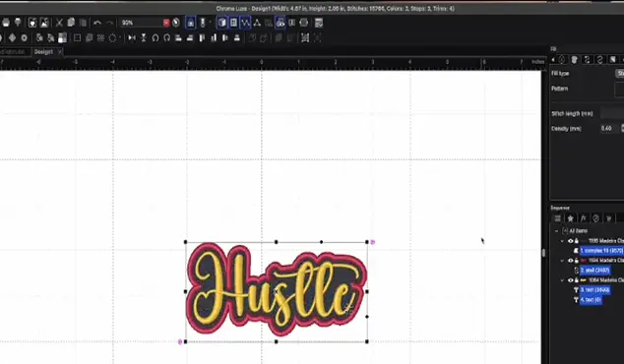Click the triangle nodes icon in the top toolbar
The image size is (624, 364).
click(x=257, y=23)
